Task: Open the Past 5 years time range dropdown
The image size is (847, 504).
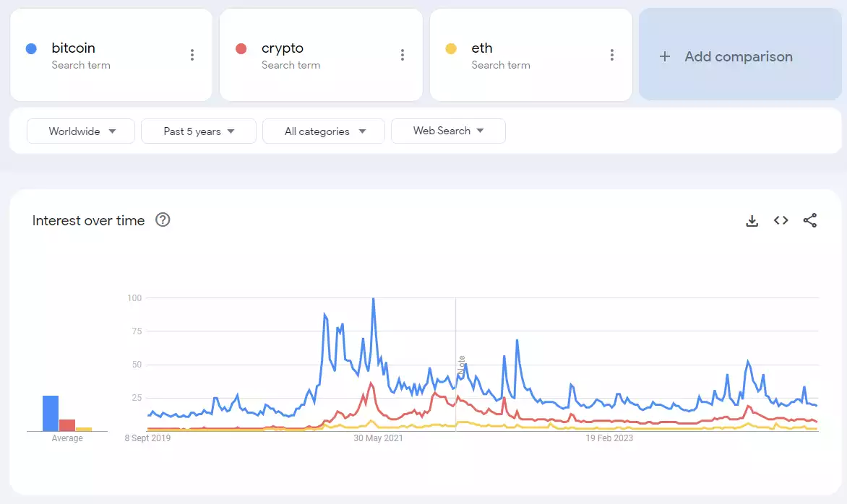Action: tap(198, 131)
